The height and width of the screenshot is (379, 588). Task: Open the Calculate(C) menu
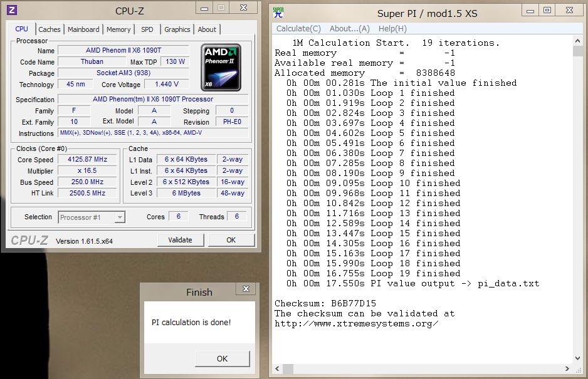tap(298, 28)
